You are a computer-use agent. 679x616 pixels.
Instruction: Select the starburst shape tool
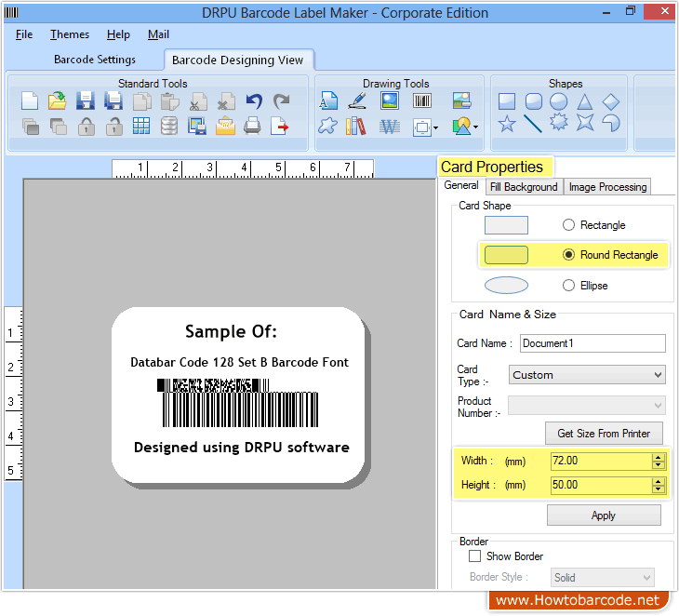[x=559, y=123]
